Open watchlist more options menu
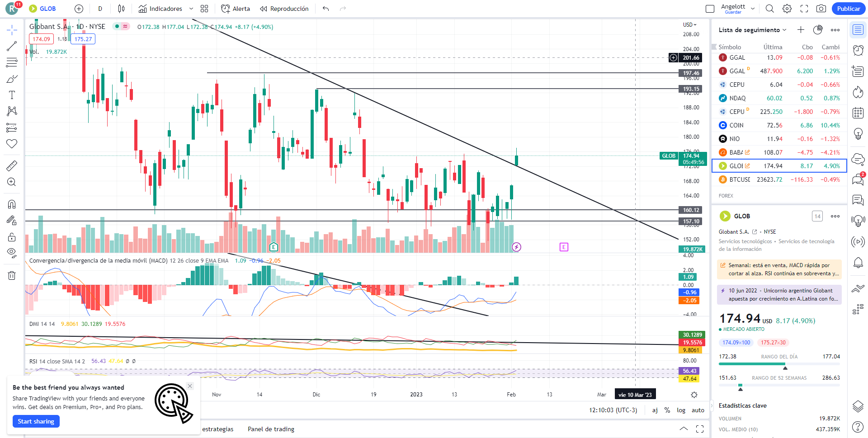Viewport: 868px width, 438px height. 835,30
